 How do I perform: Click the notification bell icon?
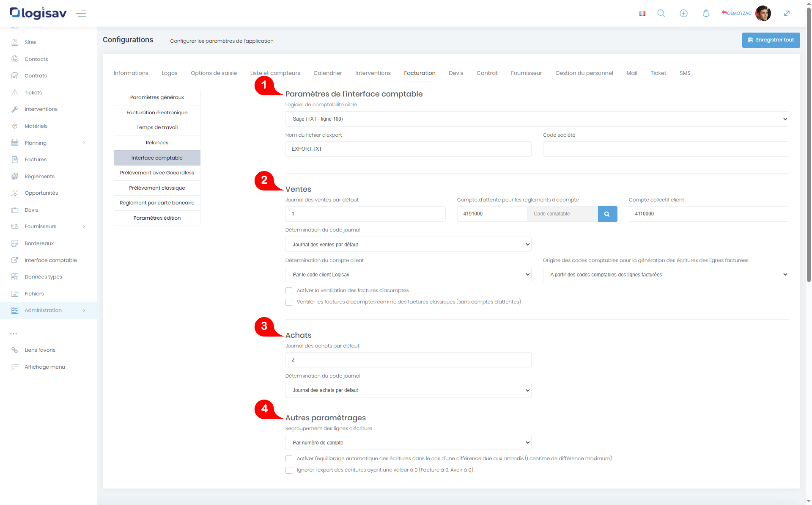click(706, 14)
